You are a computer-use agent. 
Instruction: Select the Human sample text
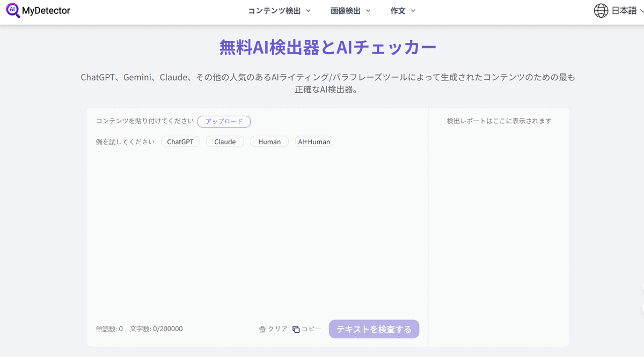269,142
